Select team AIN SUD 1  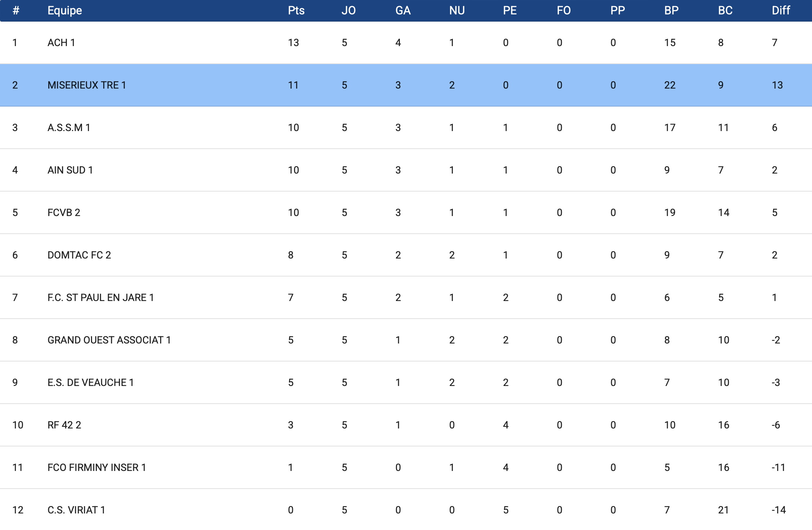[x=70, y=170]
